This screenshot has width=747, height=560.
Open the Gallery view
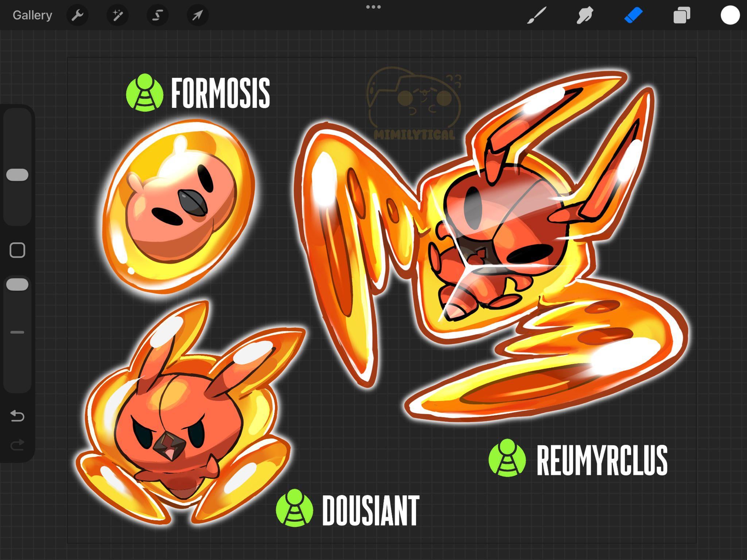[x=32, y=15]
